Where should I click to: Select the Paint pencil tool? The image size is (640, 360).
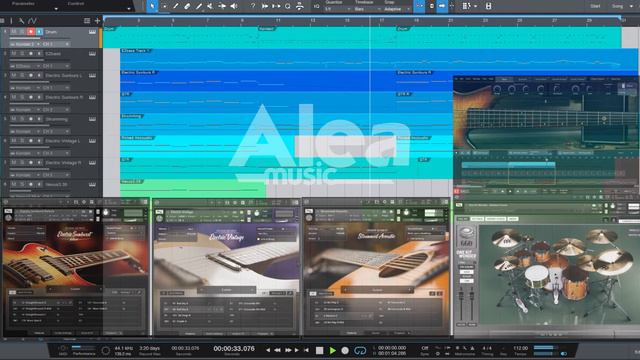pyautogui.click(x=199, y=6)
